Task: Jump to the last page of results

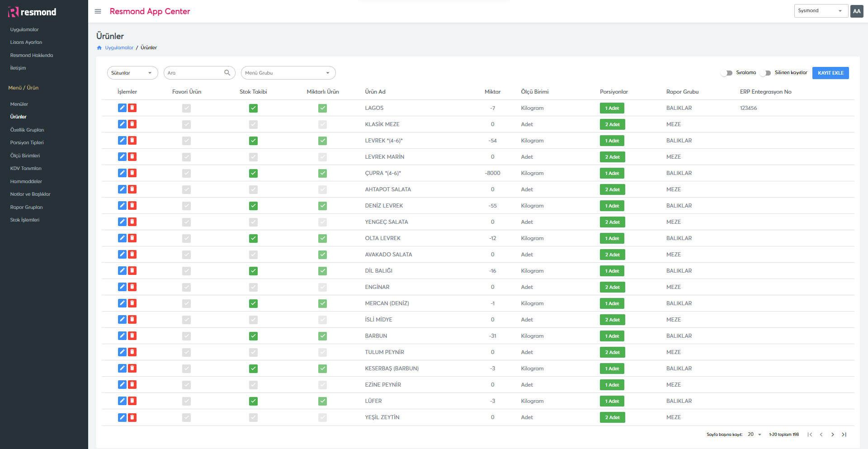Action: (x=844, y=435)
